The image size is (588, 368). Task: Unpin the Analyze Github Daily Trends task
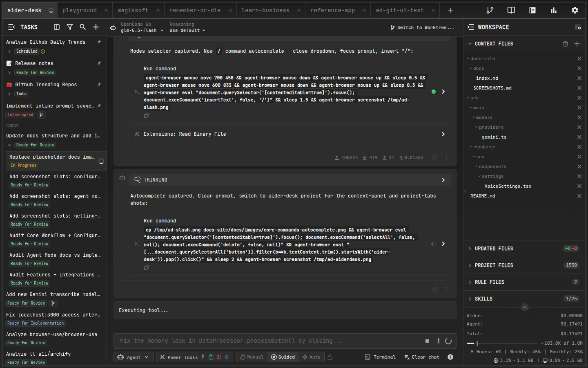[99, 42]
